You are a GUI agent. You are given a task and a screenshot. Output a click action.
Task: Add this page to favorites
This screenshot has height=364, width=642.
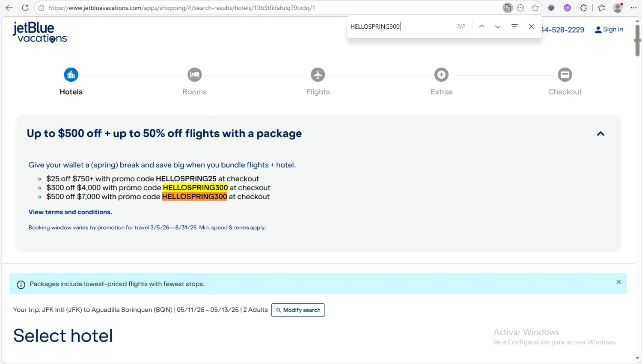pyautogui.click(x=535, y=8)
